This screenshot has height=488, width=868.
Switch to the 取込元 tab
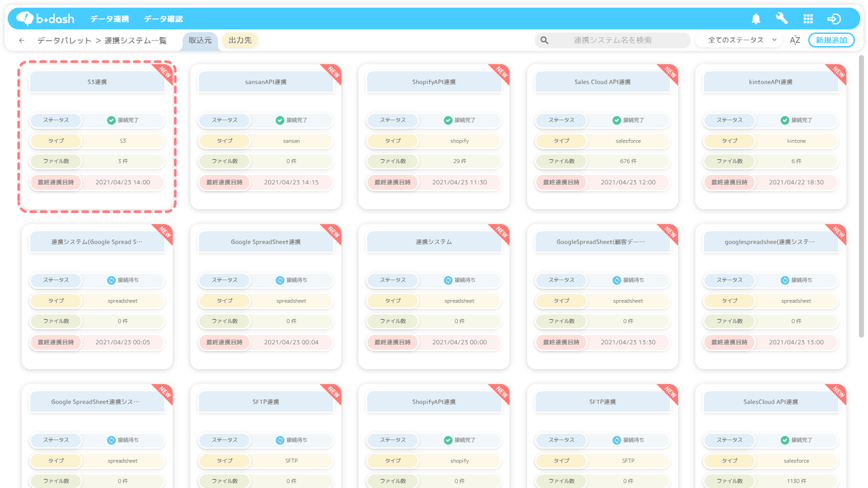[x=200, y=40]
